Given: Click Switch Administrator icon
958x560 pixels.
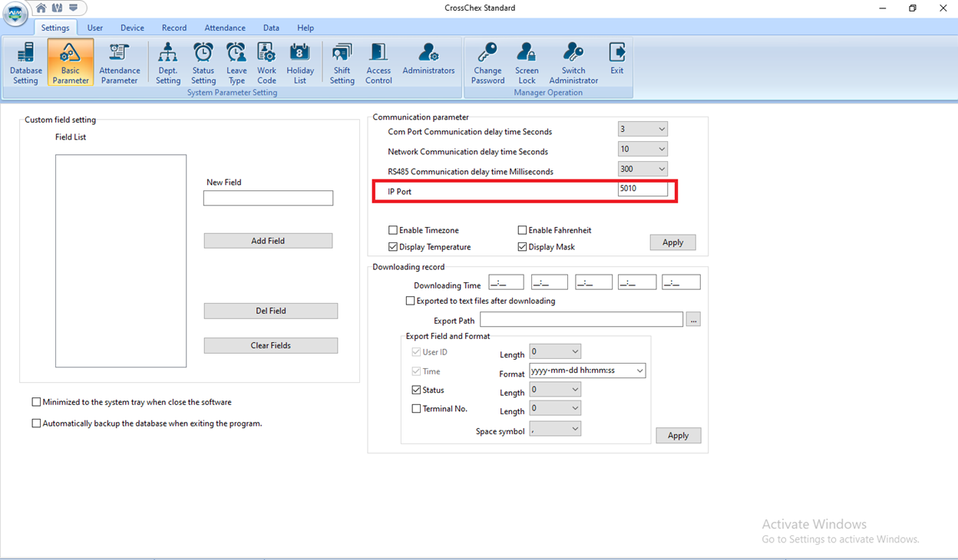Looking at the screenshot, I should pos(573,62).
